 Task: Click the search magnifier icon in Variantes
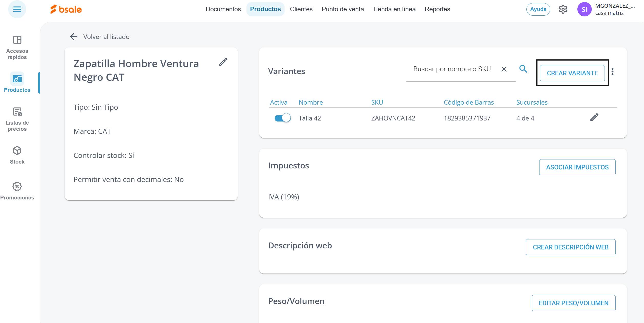tap(523, 69)
